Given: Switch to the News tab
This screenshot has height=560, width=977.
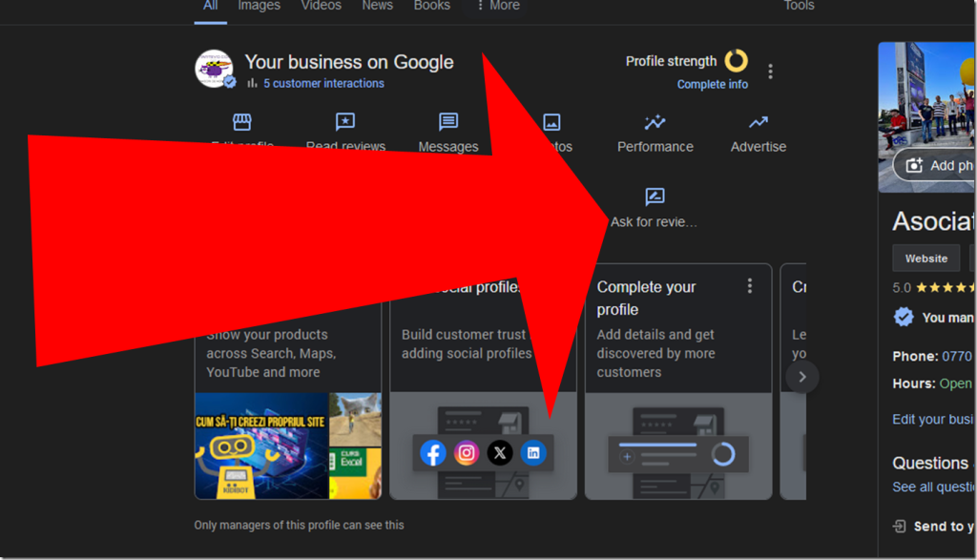Looking at the screenshot, I should click(378, 6).
